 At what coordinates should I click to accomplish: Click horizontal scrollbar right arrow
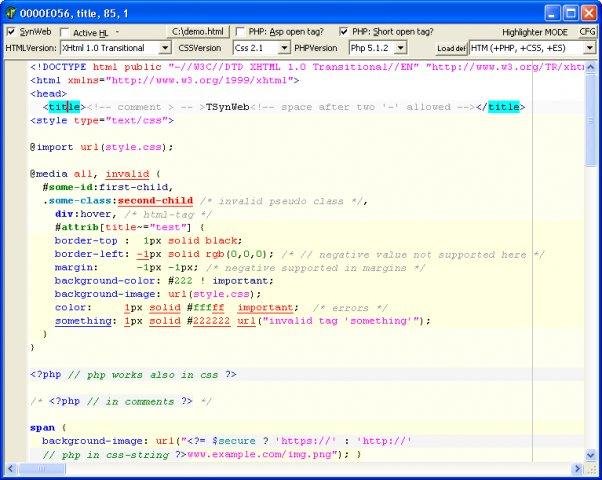tap(577, 468)
